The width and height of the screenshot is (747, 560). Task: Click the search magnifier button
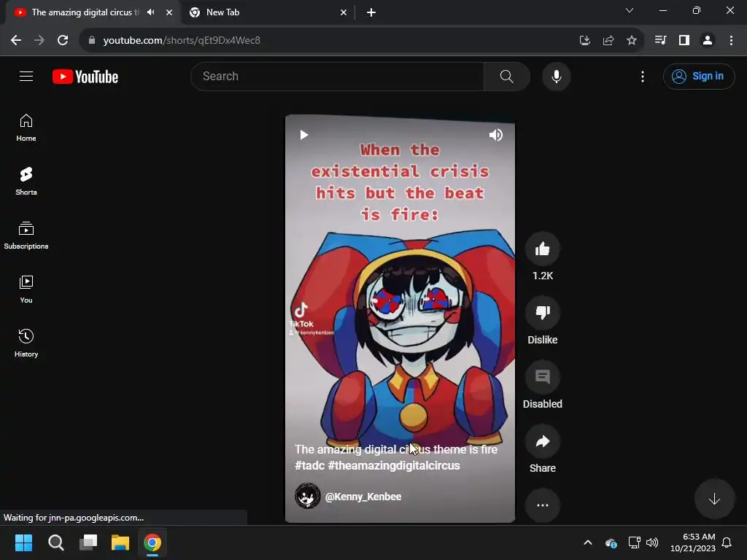pyautogui.click(x=506, y=76)
